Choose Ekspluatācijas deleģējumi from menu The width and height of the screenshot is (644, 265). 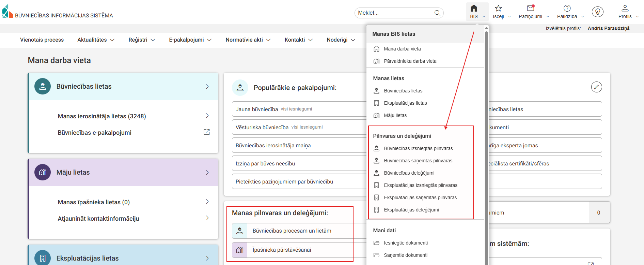point(411,210)
